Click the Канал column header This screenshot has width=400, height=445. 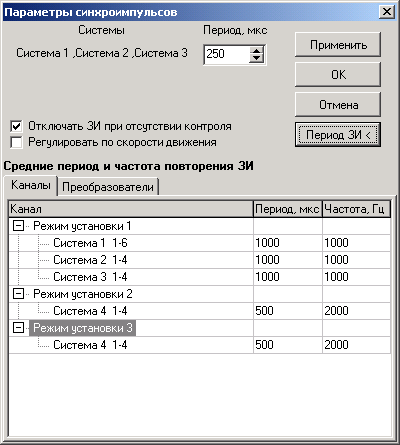tap(131, 209)
